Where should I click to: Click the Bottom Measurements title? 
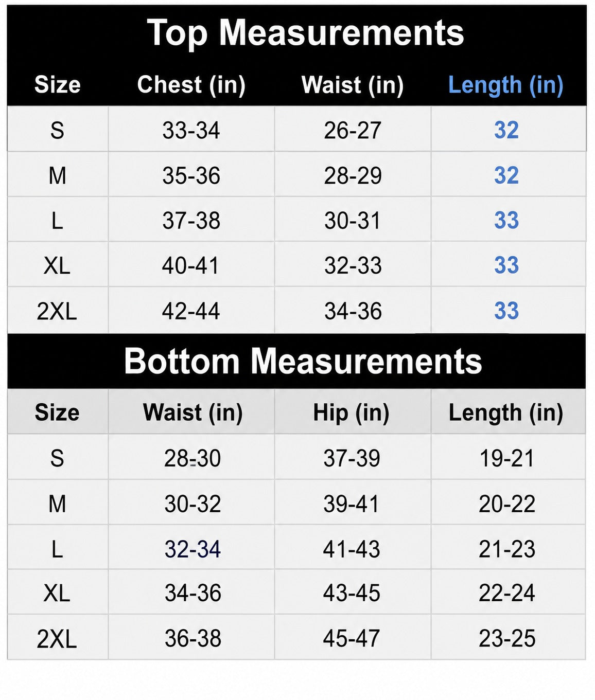point(303,361)
